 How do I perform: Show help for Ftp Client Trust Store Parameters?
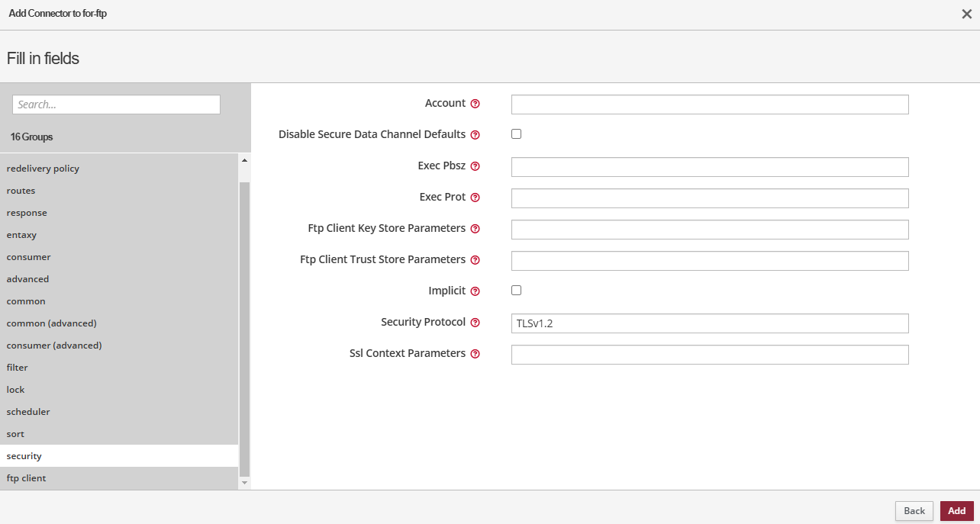pyautogui.click(x=475, y=260)
